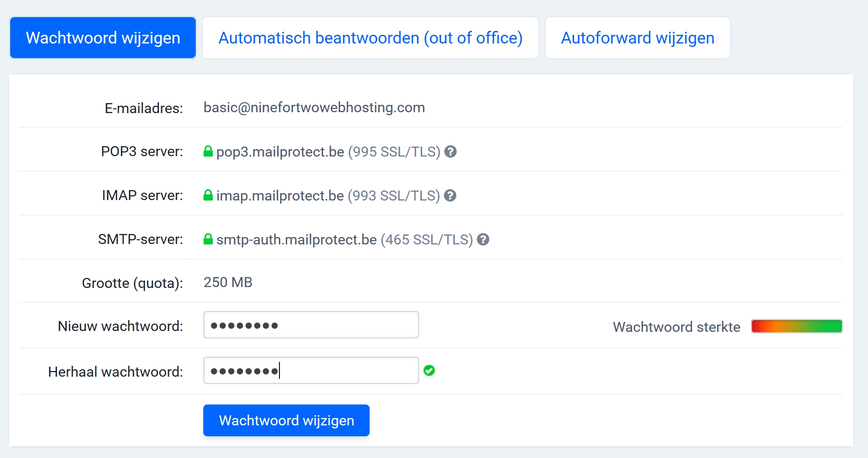The width and height of the screenshot is (868, 458).
Task: Click the pop3.mailprotect.be server address
Action: pos(280,152)
